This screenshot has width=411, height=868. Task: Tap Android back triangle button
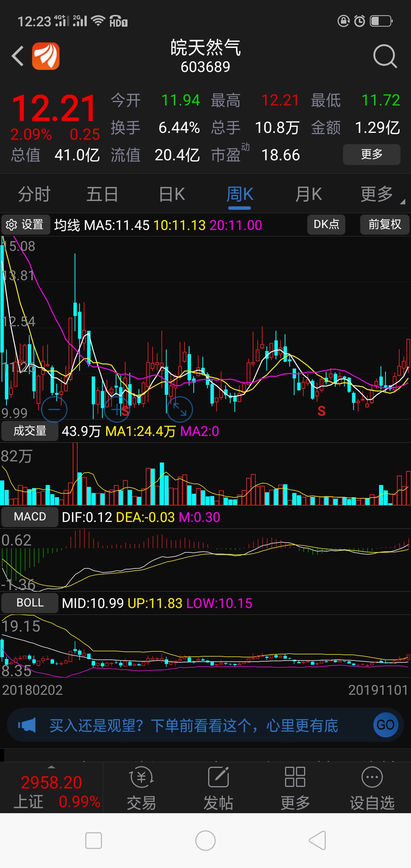tap(317, 841)
